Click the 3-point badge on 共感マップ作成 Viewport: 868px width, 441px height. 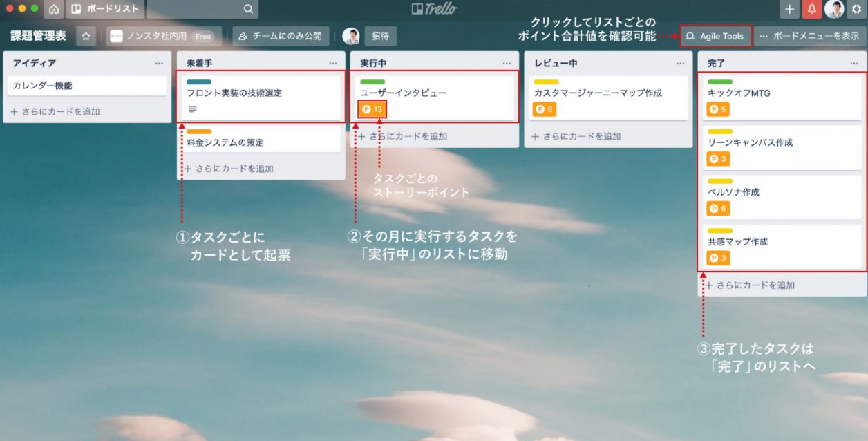[x=719, y=259]
